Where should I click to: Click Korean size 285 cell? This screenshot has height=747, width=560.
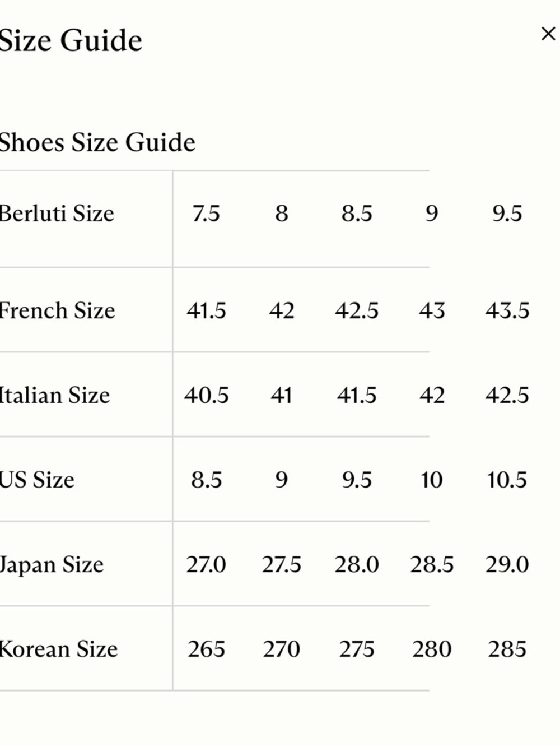[507, 649]
